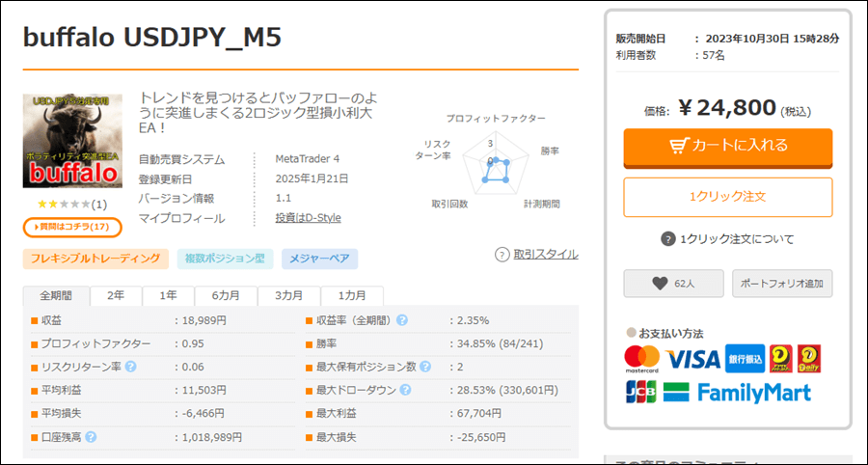The width and height of the screenshot is (868, 465).
Task: Switch to the 2年 tab
Action: pos(116,295)
